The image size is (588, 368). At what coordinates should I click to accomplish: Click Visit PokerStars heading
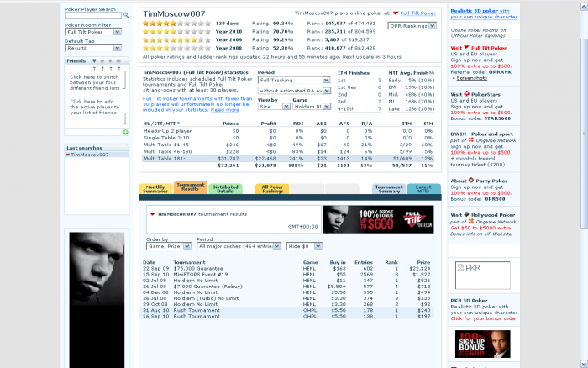(x=475, y=95)
